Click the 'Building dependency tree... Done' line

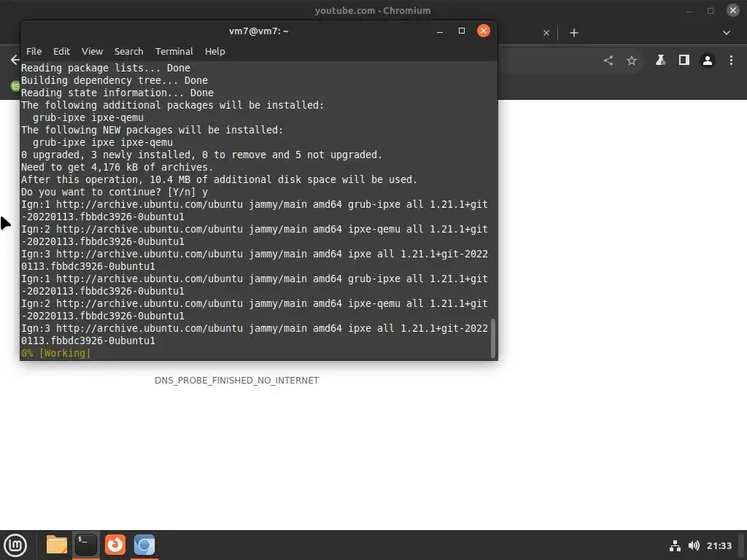115,80
